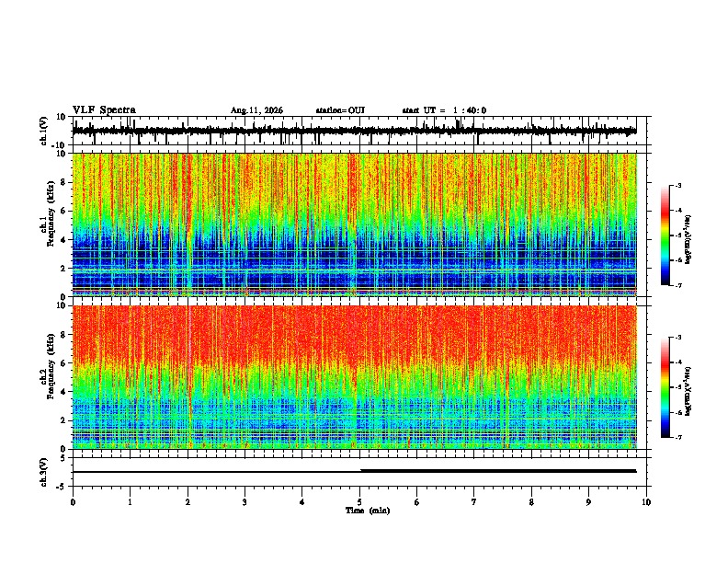Click the '-3' label on ch.1 colorbar

(x=677, y=186)
